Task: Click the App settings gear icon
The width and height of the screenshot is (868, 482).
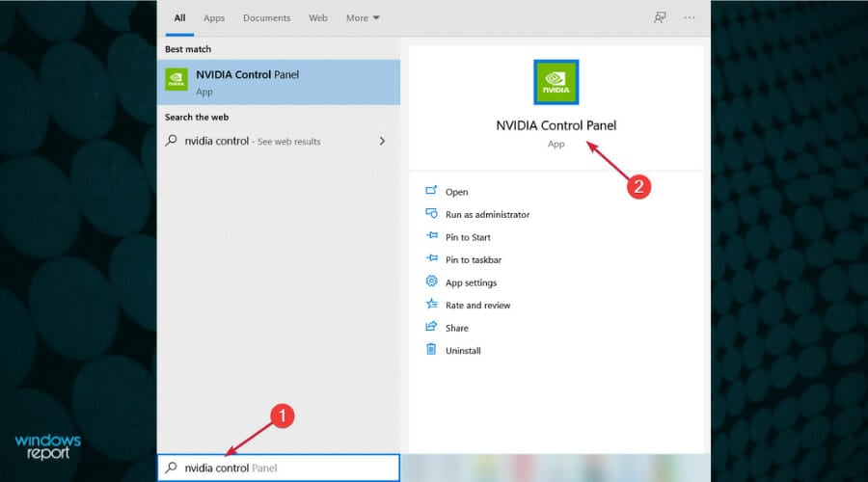Action: 431,281
